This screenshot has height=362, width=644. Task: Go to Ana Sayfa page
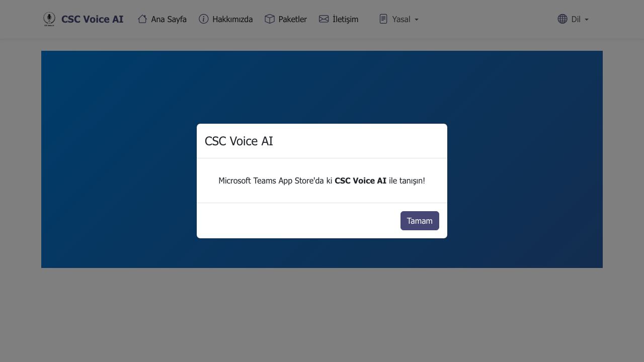click(x=162, y=19)
